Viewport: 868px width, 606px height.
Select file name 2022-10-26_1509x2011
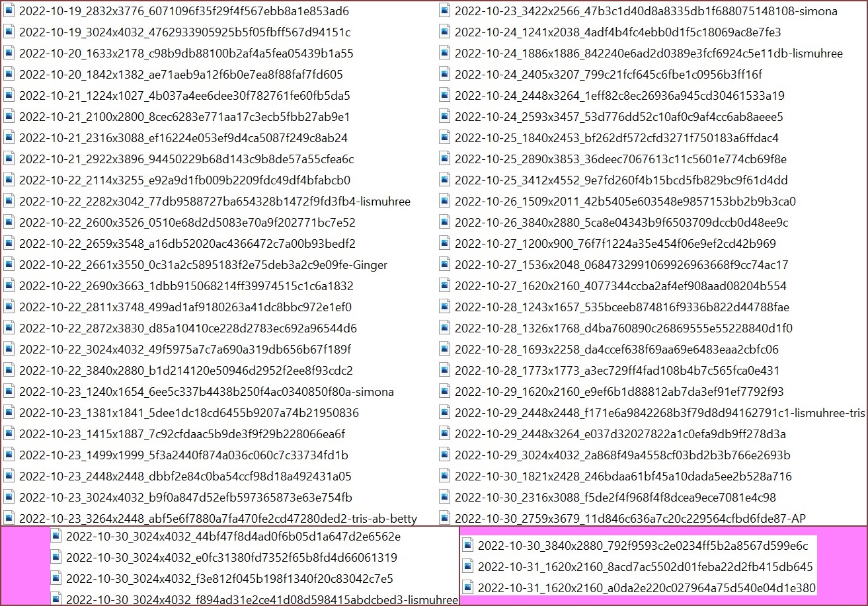click(625, 202)
